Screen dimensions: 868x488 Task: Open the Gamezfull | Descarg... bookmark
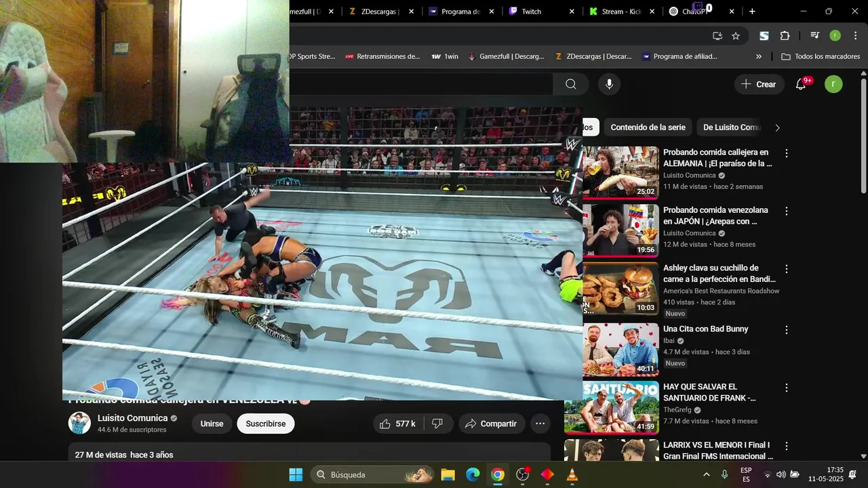tap(506, 56)
